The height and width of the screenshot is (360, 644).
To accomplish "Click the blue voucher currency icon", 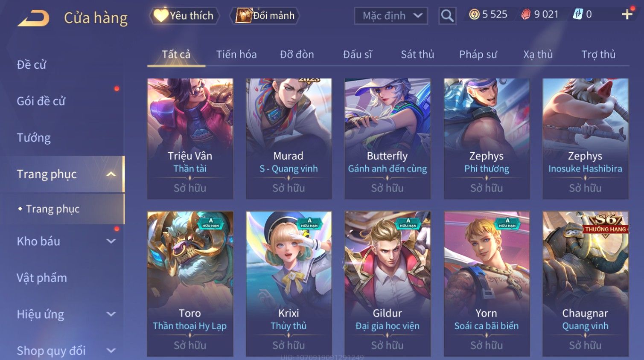I will [x=578, y=15].
